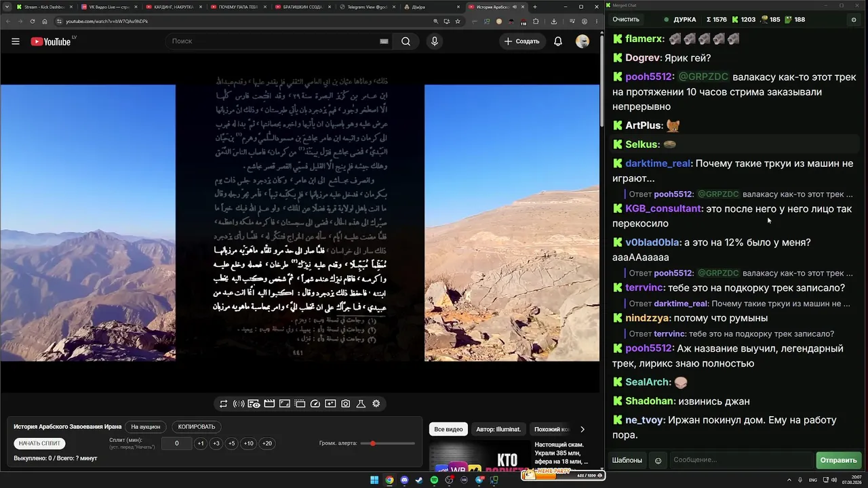Click the split minutes input field
The width and height of the screenshot is (868, 488).
tap(176, 443)
